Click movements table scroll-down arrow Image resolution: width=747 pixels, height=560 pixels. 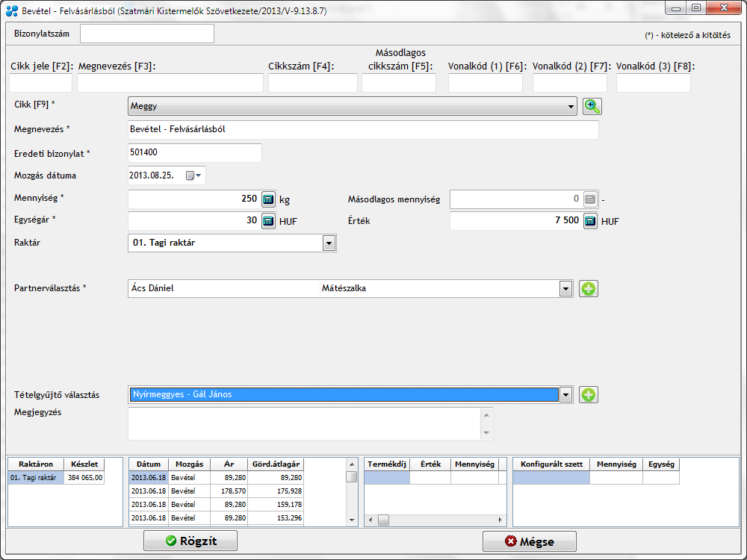point(352,520)
